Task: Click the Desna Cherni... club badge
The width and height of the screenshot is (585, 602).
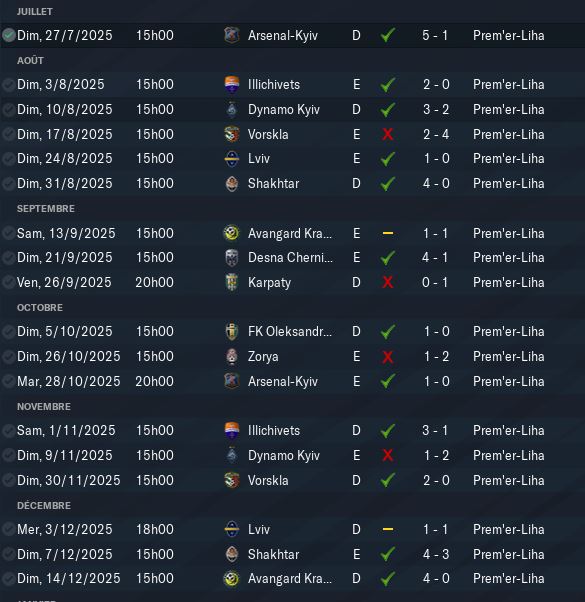Action: coord(232,258)
